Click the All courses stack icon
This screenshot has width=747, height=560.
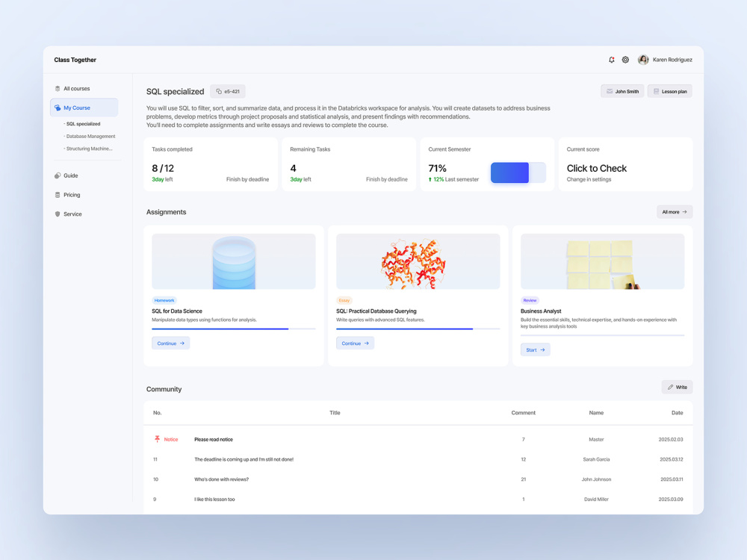point(58,89)
